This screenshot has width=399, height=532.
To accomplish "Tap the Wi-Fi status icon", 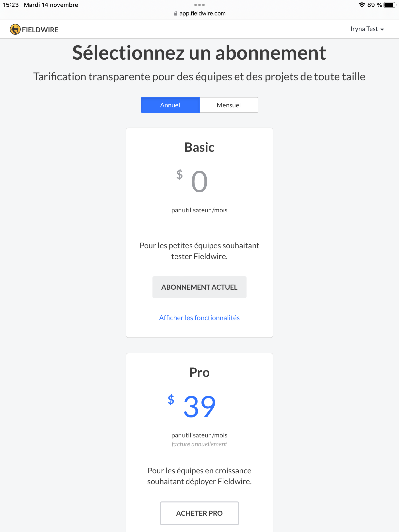I will pos(362,5).
